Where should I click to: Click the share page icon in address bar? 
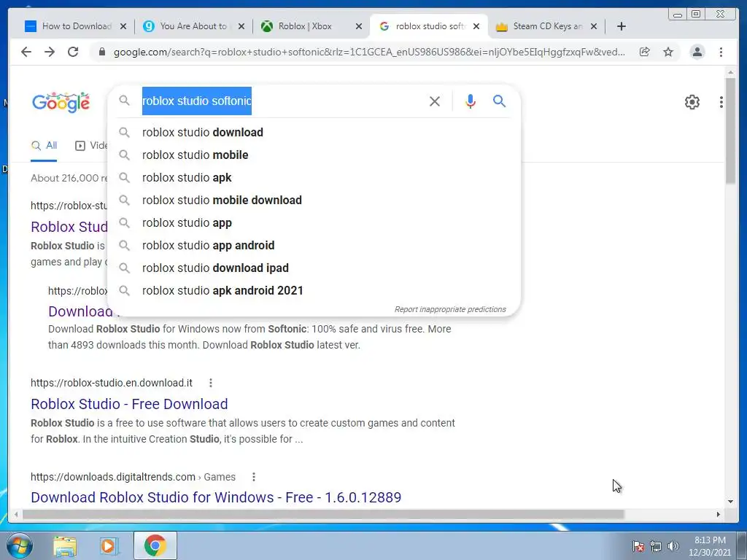tap(645, 52)
